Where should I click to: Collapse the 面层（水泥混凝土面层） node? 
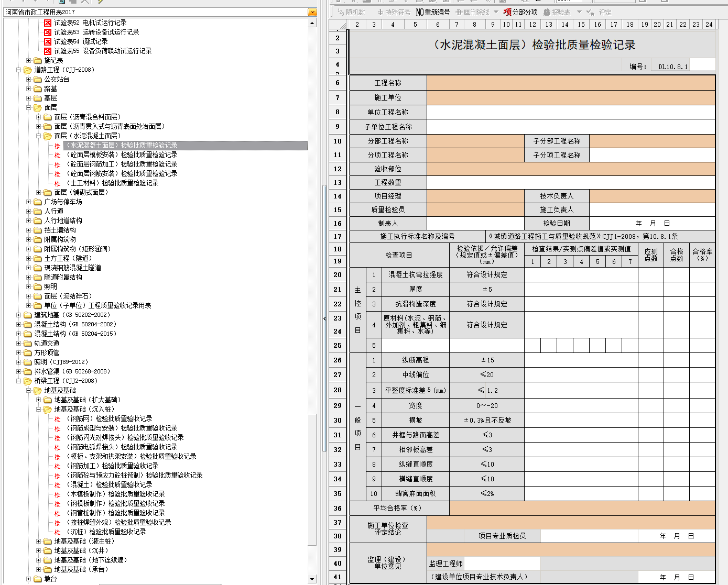39,136
